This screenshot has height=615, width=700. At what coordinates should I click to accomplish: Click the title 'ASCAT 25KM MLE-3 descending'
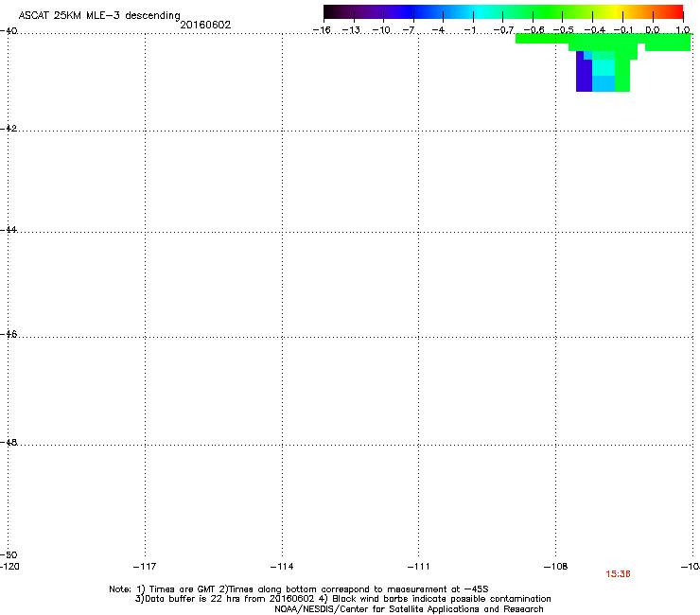(x=99, y=15)
